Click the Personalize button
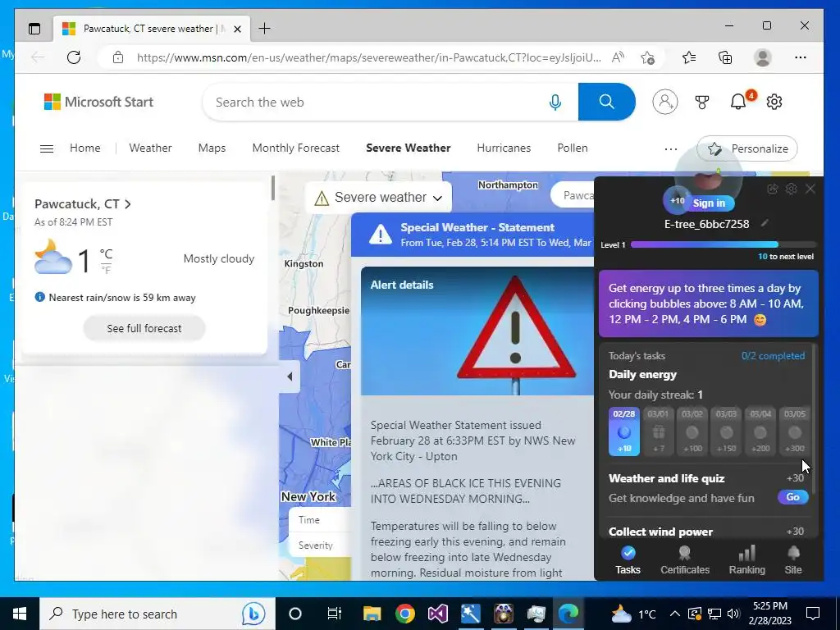The image size is (840, 630). click(746, 148)
